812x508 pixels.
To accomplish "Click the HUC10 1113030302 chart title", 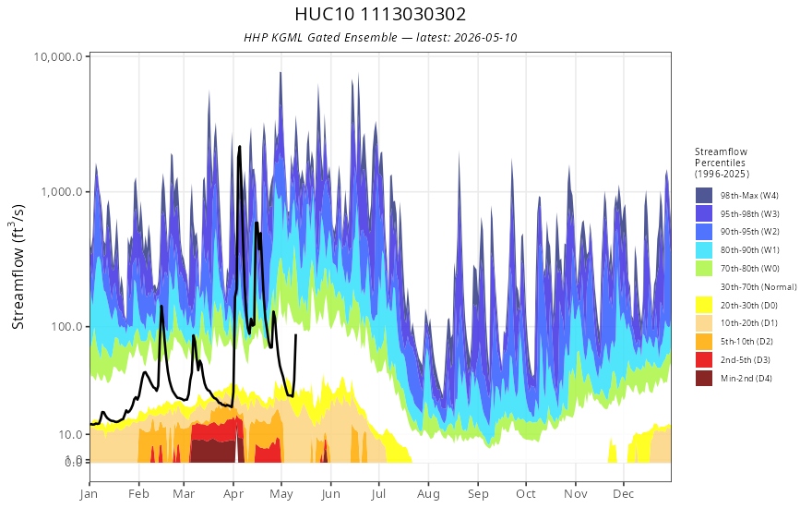I will pos(380,14).
